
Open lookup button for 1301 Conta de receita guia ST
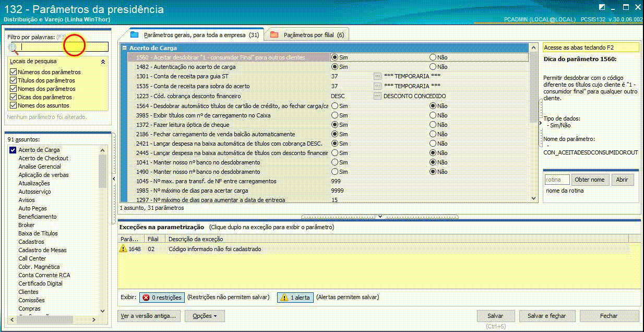[377, 77]
